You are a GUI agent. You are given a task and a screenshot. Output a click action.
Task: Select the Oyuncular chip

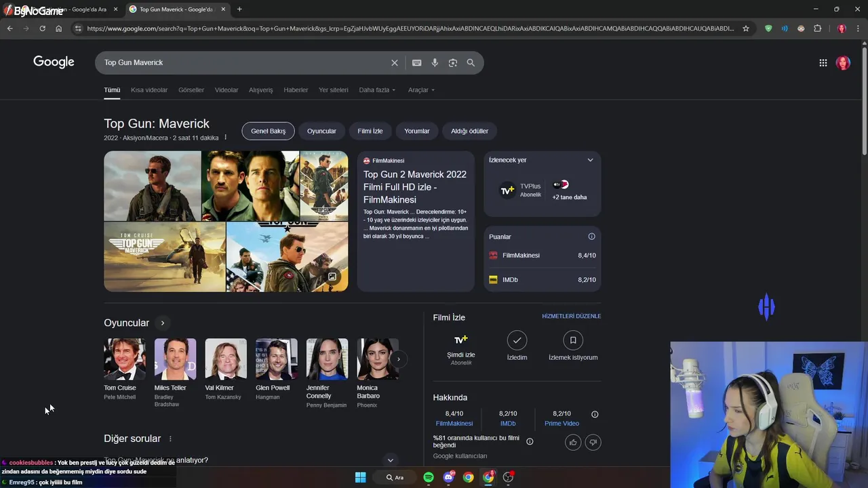tap(321, 131)
